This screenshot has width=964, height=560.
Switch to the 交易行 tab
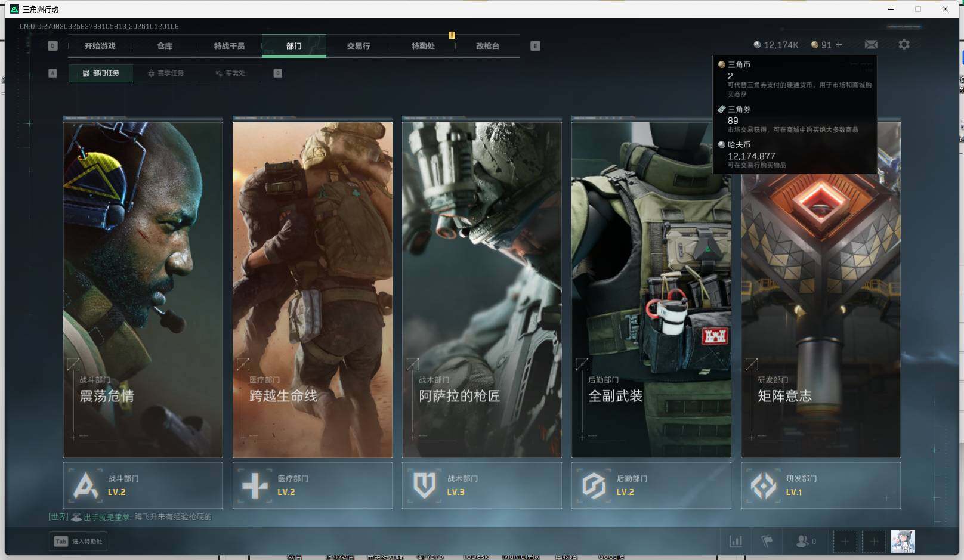click(x=359, y=46)
